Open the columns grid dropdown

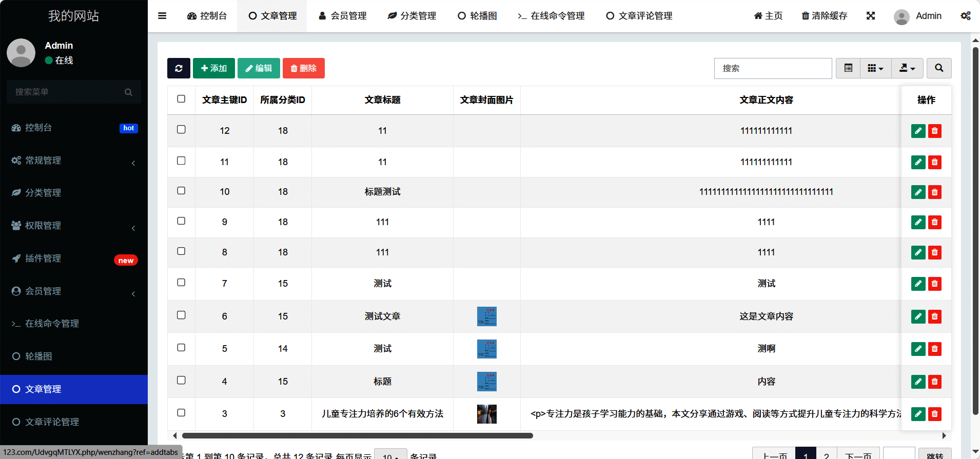point(875,68)
